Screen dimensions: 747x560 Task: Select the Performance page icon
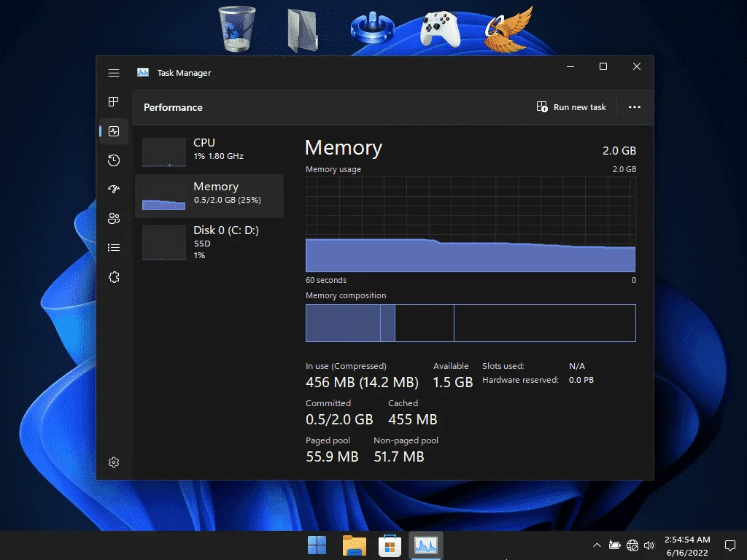113,131
